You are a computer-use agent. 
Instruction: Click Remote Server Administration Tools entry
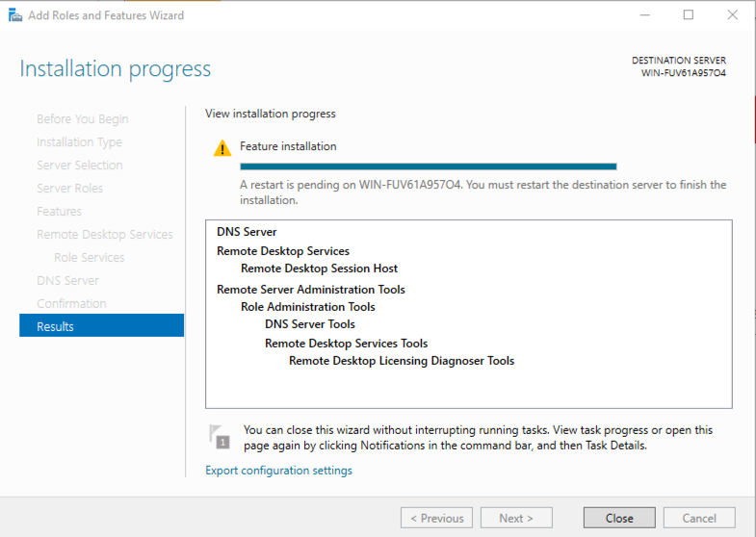pos(311,290)
